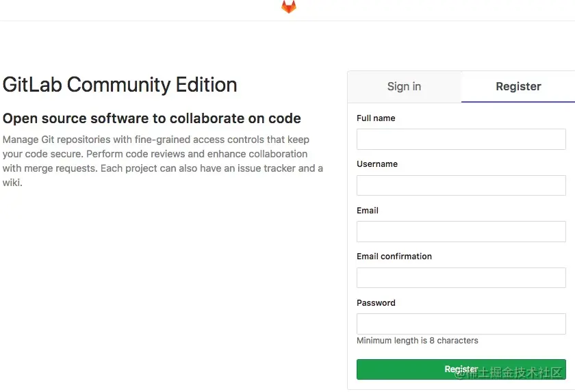Select the Register tab

tap(518, 86)
